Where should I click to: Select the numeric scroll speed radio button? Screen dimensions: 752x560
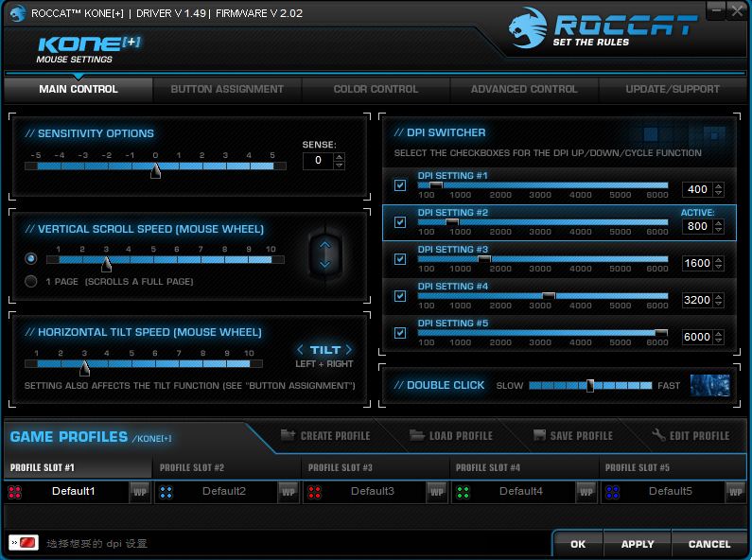click(30, 259)
